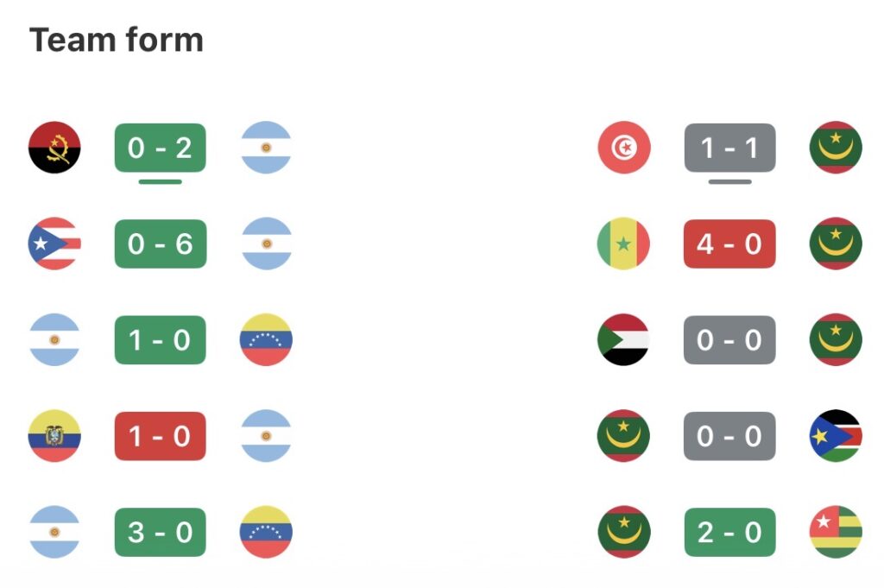Viewport: 884px width, 588px height.
Task: Open the 0 - 0 Sudan match result
Action: point(729,339)
